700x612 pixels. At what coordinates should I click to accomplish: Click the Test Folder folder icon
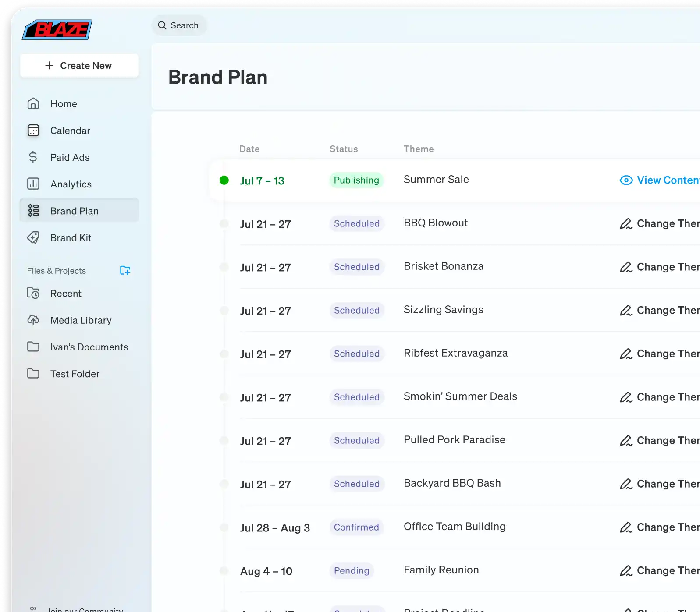(x=33, y=374)
